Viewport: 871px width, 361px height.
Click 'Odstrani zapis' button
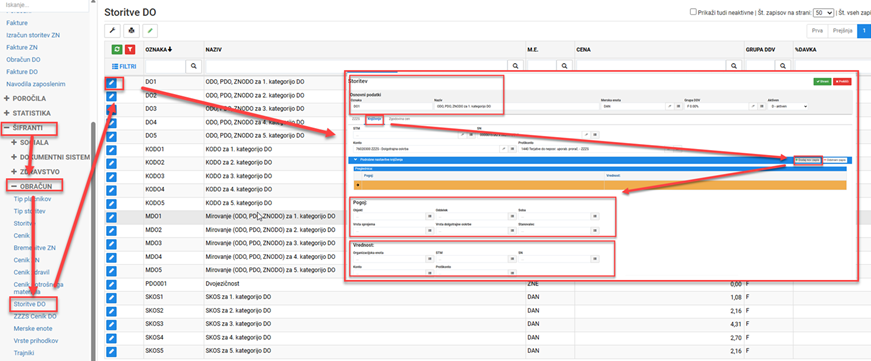[x=834, y=160]
